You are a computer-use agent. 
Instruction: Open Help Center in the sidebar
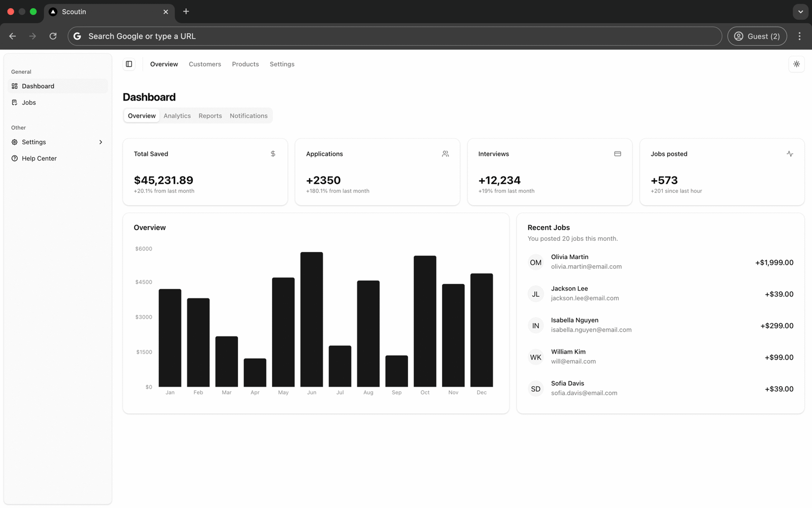58,158
